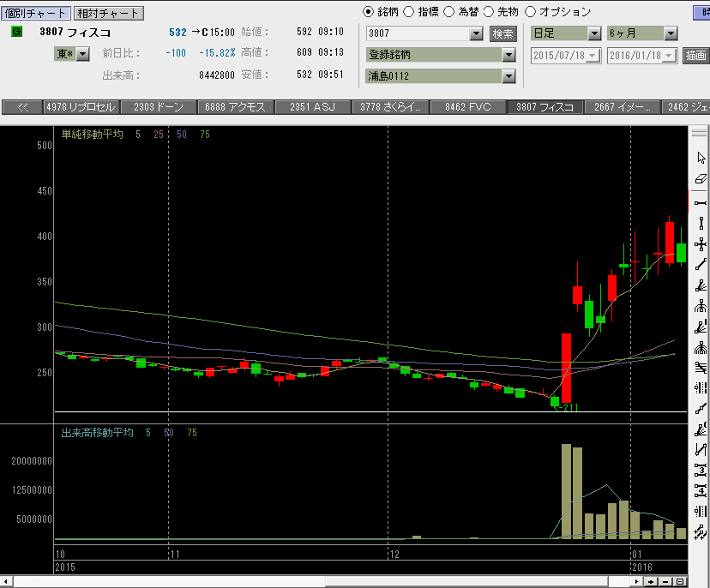710x588 pixels.
Task: Click the large red candlestick near the -211 label
Action: point(566,368)
